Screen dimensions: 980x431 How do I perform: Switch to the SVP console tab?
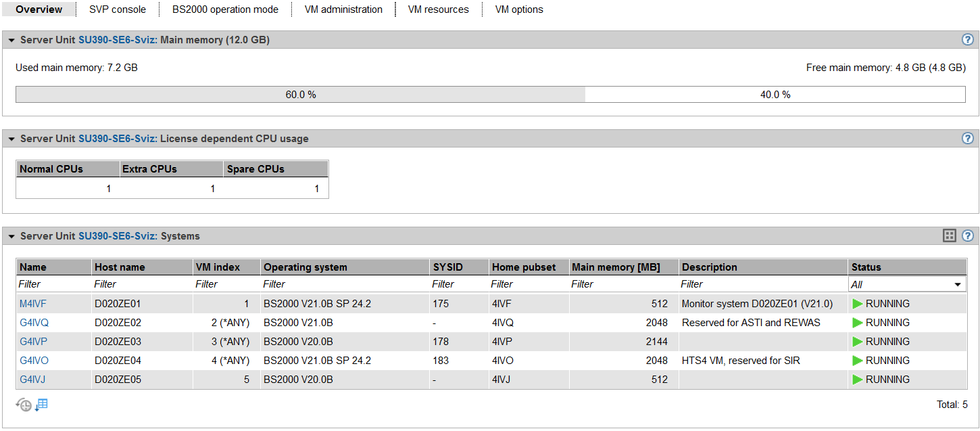coord(118,9)
